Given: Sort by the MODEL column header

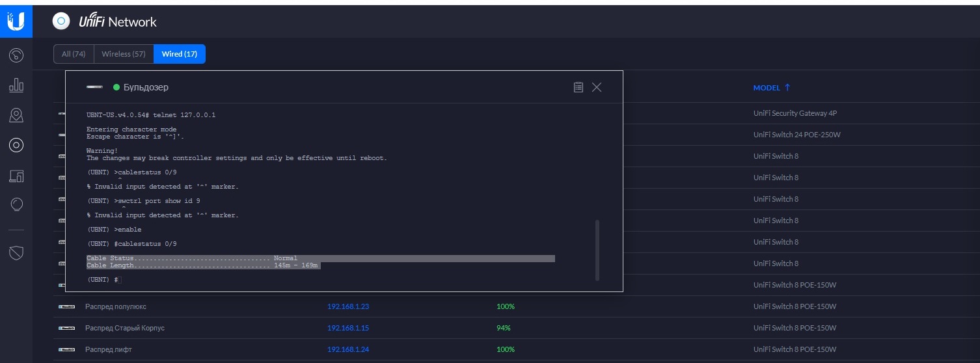Looking at the screenshot, I should [772, 88].
